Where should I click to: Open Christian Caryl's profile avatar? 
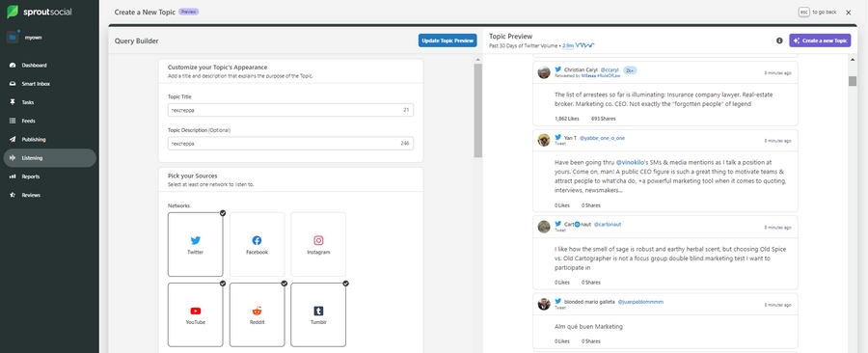click(544, 72)
